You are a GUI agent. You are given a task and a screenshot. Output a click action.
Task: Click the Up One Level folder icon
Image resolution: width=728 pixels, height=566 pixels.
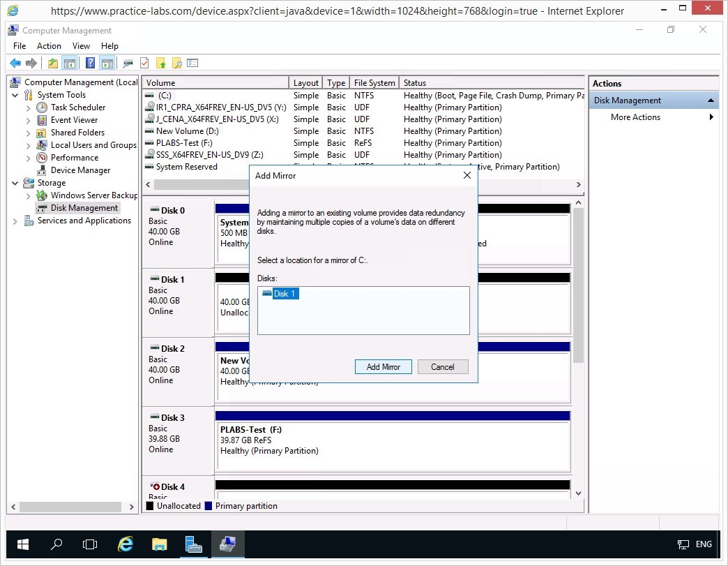[x=53, y=63]
